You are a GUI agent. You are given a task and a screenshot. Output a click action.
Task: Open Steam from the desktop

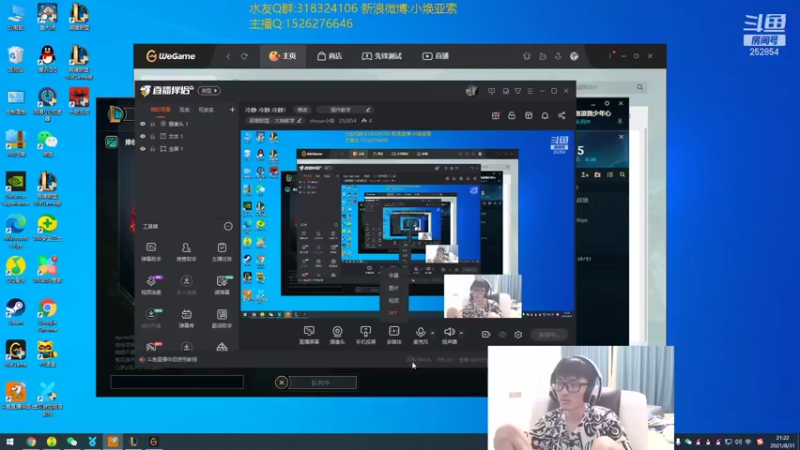click(x=16, y=312)
